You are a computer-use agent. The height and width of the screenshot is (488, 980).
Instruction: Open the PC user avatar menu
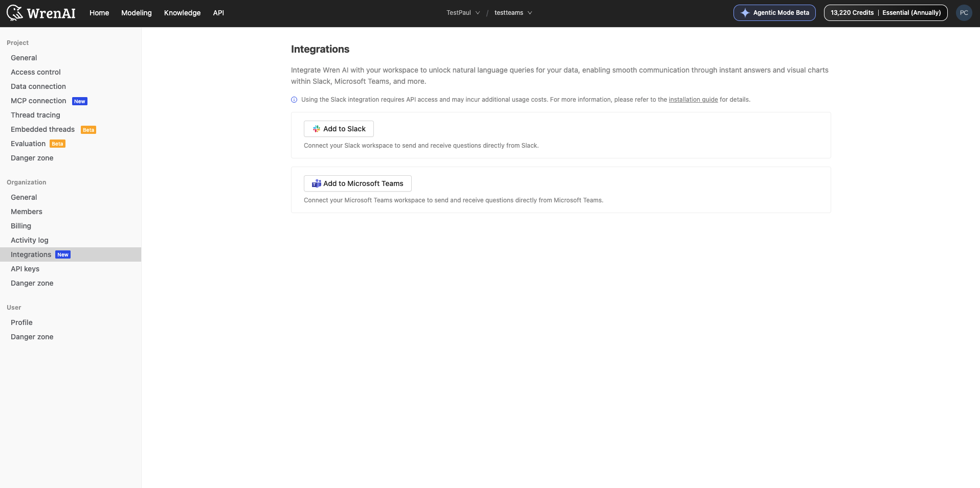tap(964, 13)
